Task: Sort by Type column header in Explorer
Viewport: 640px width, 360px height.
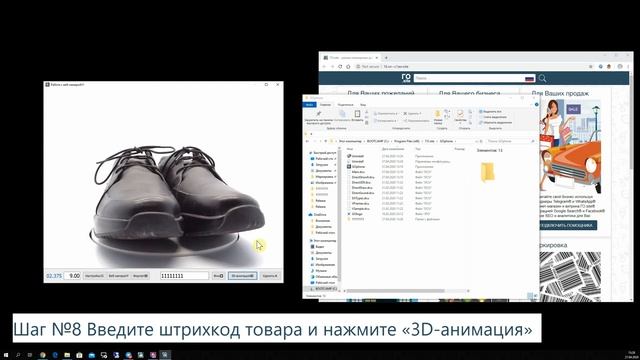Action: click(418, 149)
